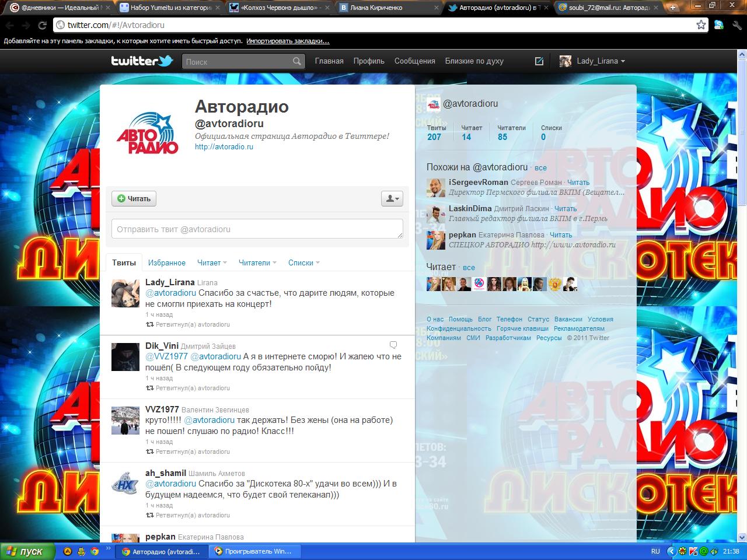Click the Отправить твит @avtoradioru text box
This screenshot has height=560, width=747.
[257, 229]
